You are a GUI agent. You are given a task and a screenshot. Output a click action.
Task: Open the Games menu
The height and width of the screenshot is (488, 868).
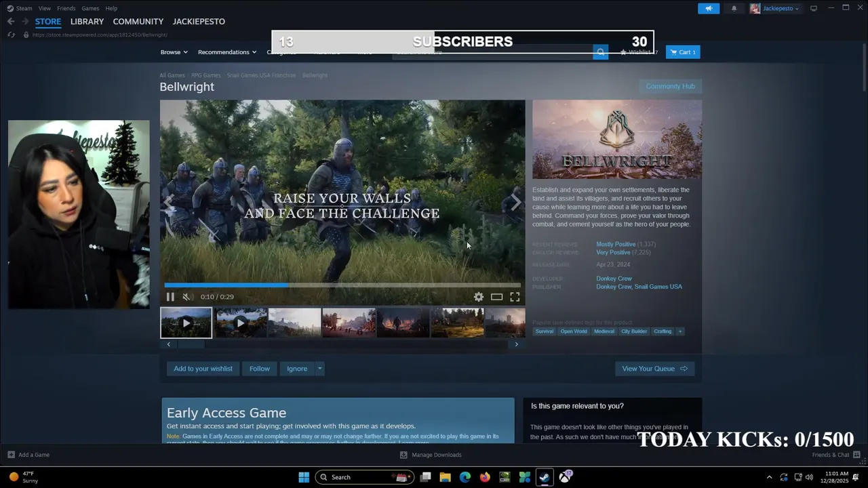tap(90, 8)
